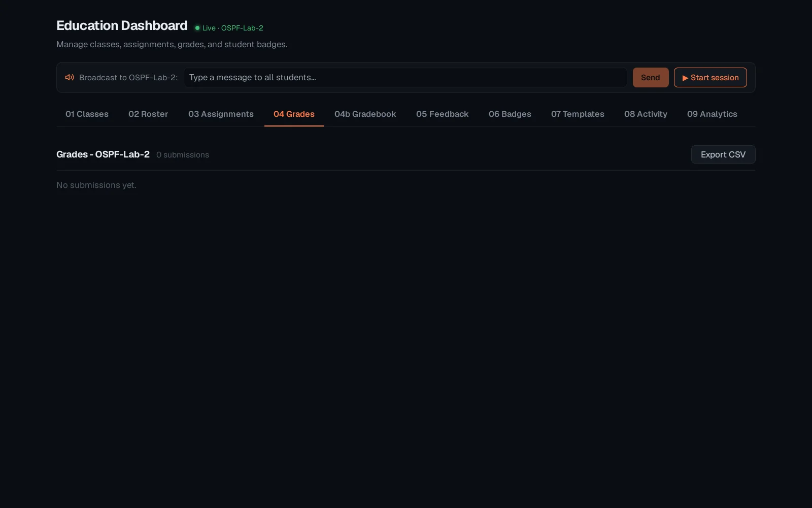
Task: Show the 08 Activity tab
Action: pos(646,114)
